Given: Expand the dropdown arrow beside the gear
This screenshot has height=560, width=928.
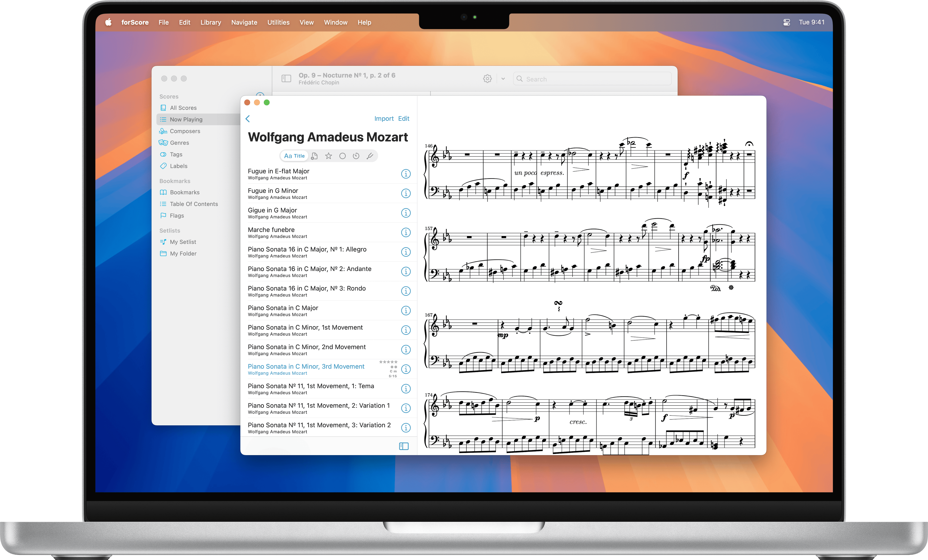Looking at the screenshot, I should (x=503, y=79).
